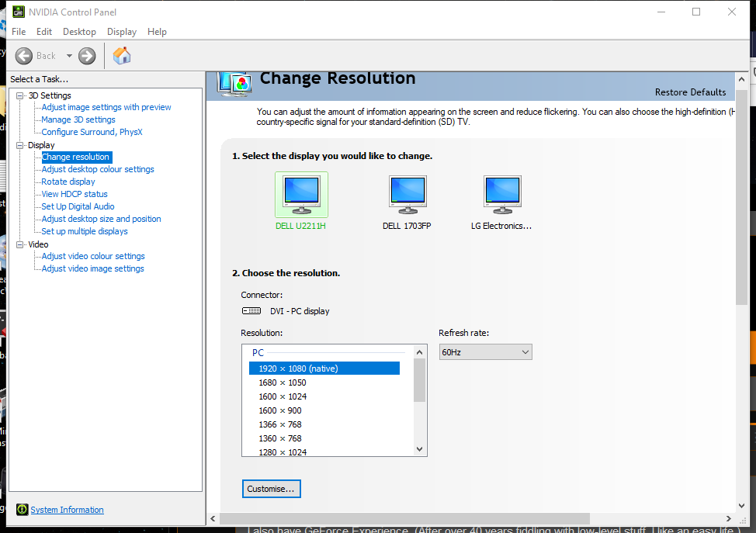Open the Display menu

pos(122,32)
